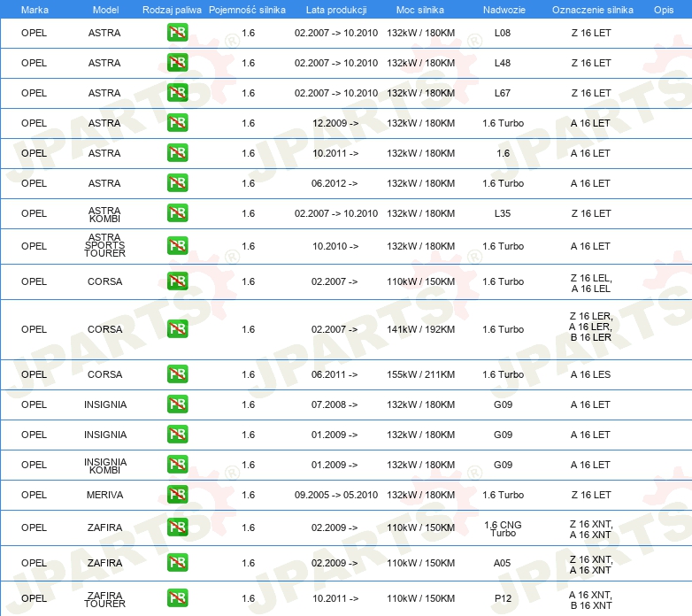Click the Model column header

105,10
